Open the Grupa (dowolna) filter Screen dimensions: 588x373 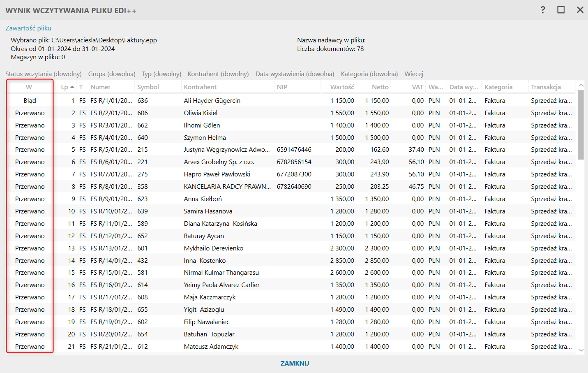click(112, 74)
